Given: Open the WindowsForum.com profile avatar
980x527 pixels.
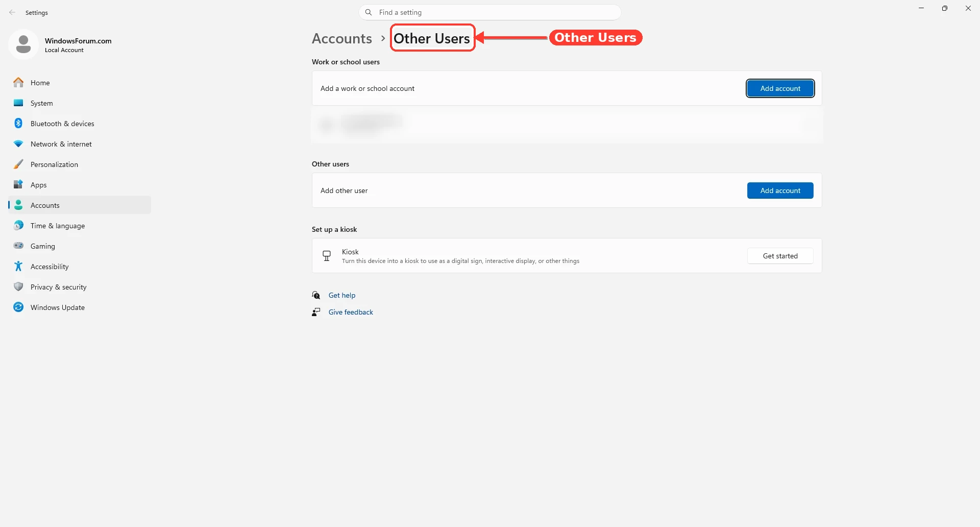Looking at the screenshot, I should pos(23,44).
